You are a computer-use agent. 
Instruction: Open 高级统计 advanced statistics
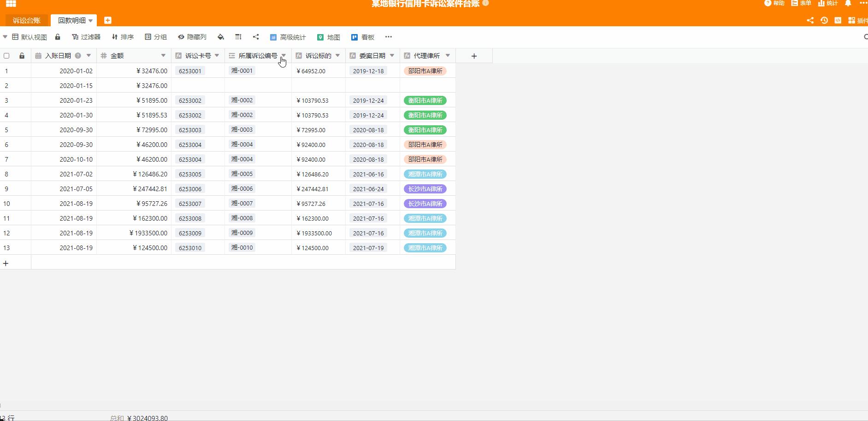(288, 37)
